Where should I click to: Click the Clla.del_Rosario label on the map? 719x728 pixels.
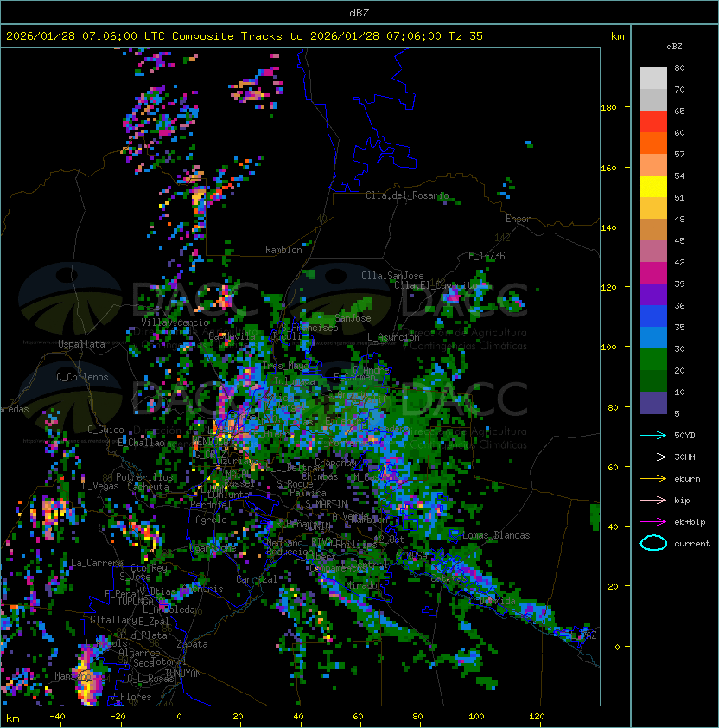click(x=407, y=195)
